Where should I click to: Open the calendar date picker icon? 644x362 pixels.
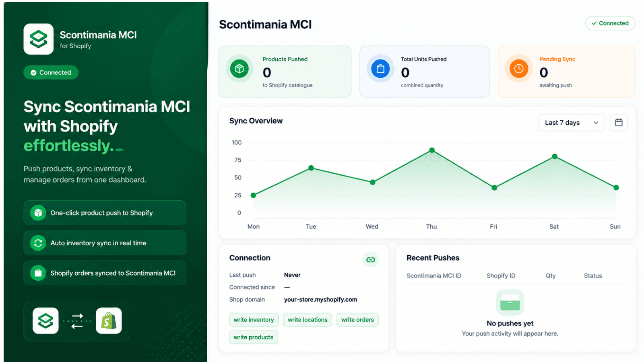coord(619,123)
